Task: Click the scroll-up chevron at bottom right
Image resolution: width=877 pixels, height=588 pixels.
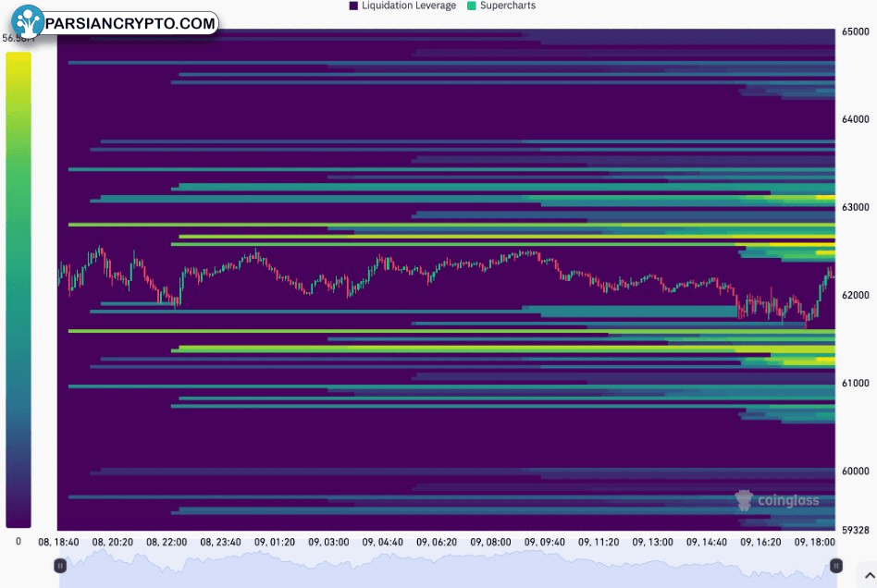Action: pyautogui.click(x=870, y=576)
